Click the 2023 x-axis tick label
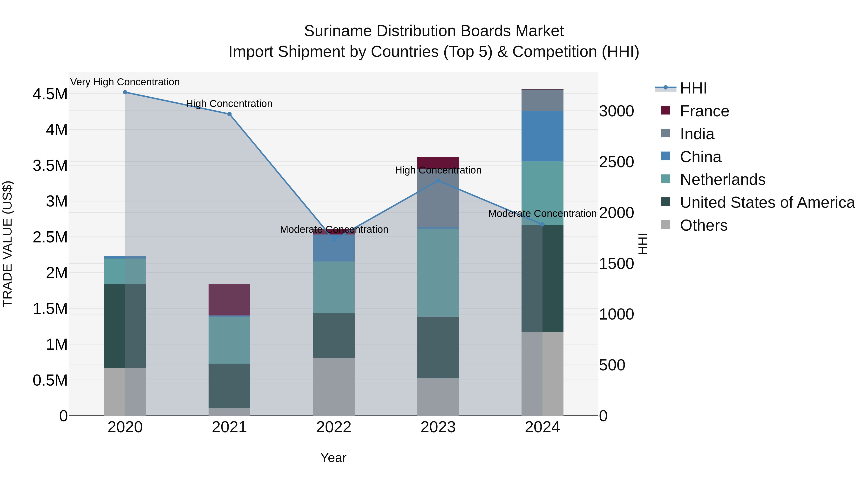Screen dimensions: 868x488 pyautogui.click(x=438, y=427)
